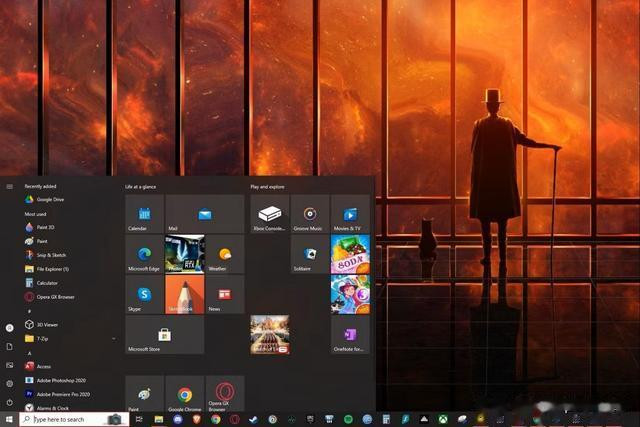Open Steam on the taskbar
This screenshot has height=427, width=640.
pyautogui.click(x=253, y=419)
